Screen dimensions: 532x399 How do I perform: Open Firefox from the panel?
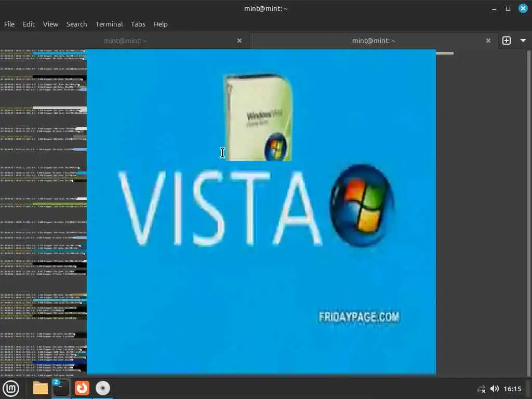(82, 389)
